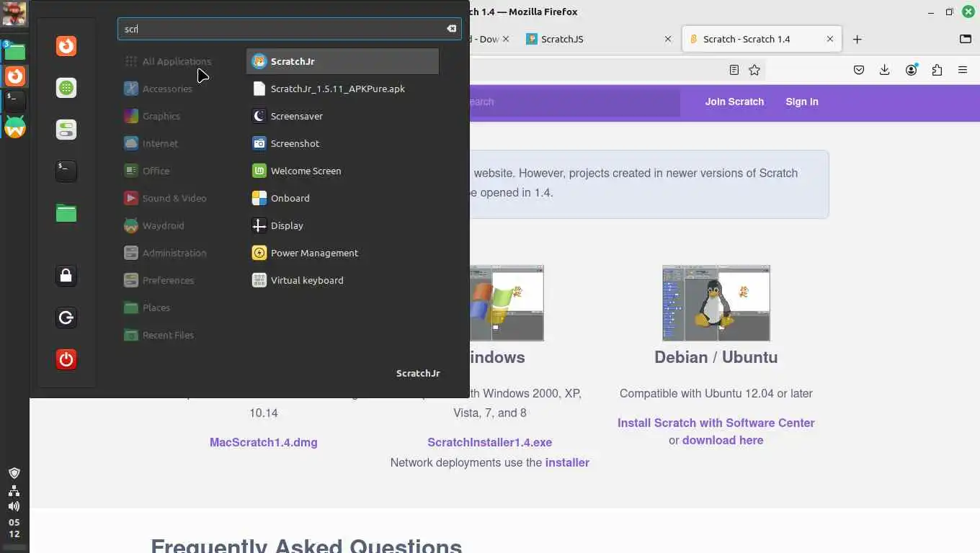Open ScratchJr_1.5.11_APKPure.apk file result
This screenshot has width=980, height=553.
pos(342,89)
